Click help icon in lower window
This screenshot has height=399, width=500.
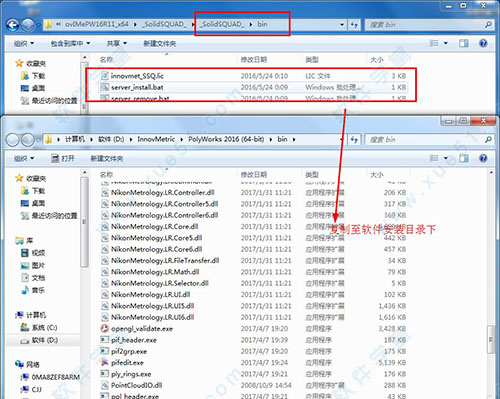coord(483,158)
